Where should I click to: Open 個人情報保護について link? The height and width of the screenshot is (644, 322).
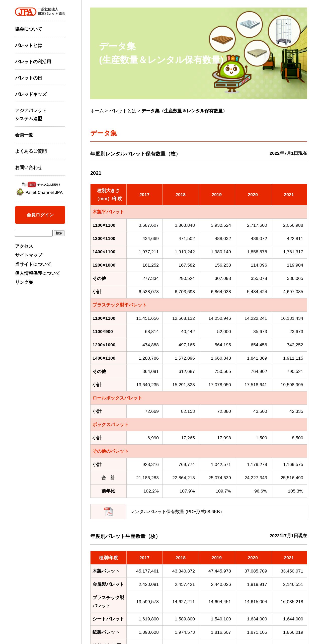tap(38, 273)
